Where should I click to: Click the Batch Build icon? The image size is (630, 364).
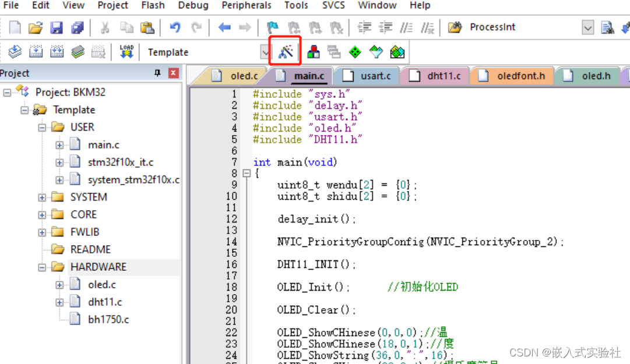point(78,52)
